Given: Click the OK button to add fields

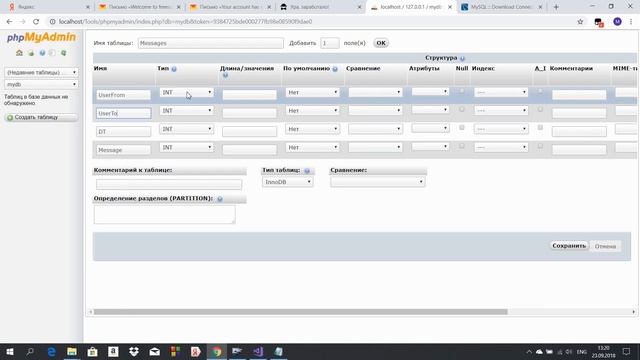Looking at the screenshot, I should coord(381,43).
